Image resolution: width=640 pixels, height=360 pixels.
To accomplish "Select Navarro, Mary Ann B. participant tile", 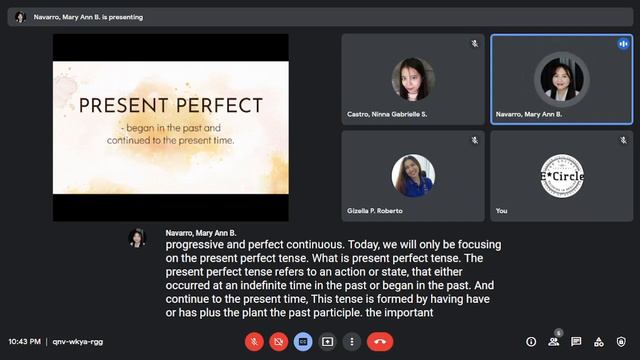I will tap(562, 79).
